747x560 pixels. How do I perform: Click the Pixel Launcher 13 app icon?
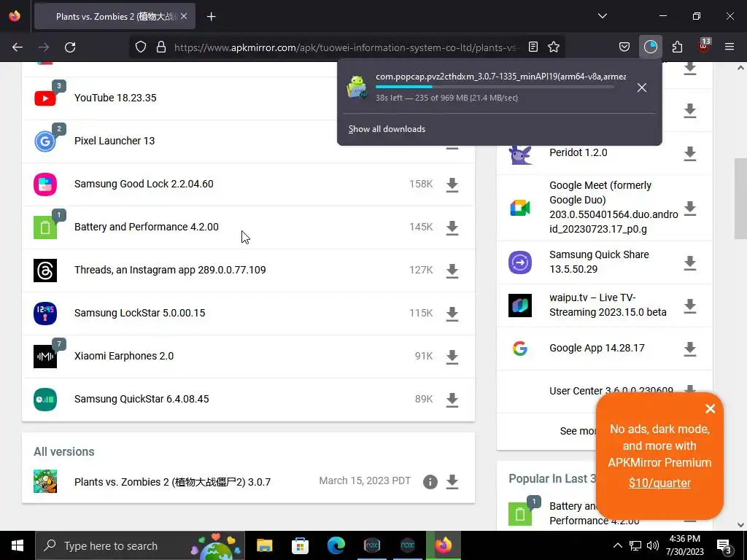45,141
